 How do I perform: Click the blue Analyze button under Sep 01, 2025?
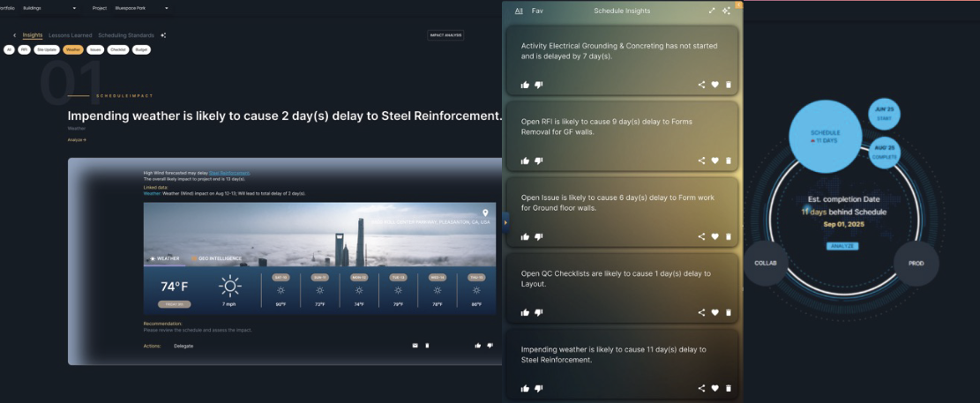(x=842, y=246)
